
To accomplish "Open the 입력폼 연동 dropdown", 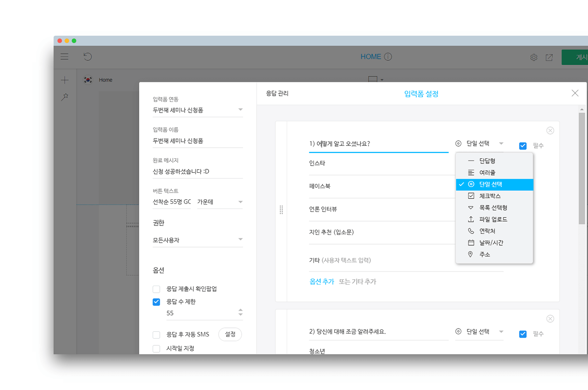I will (198, 110).
